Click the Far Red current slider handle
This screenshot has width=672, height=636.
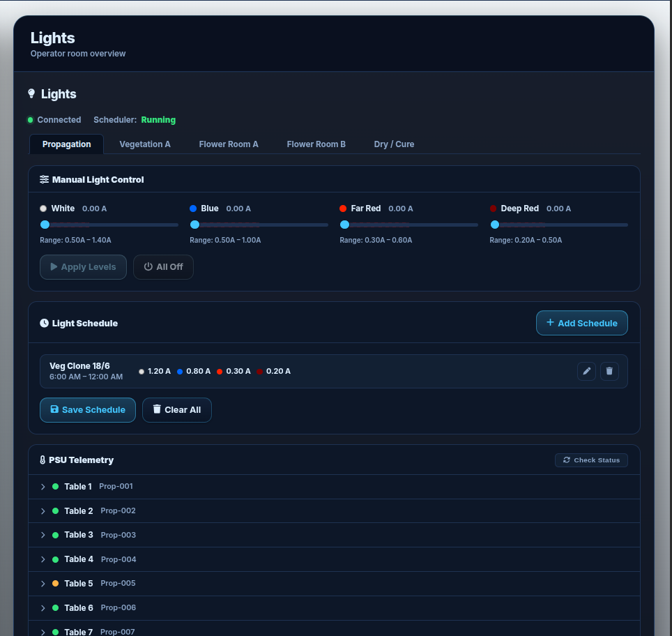[344, 225]
